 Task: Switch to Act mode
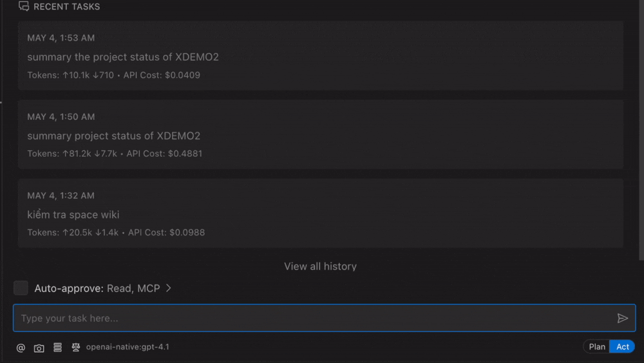coord(622,347)
